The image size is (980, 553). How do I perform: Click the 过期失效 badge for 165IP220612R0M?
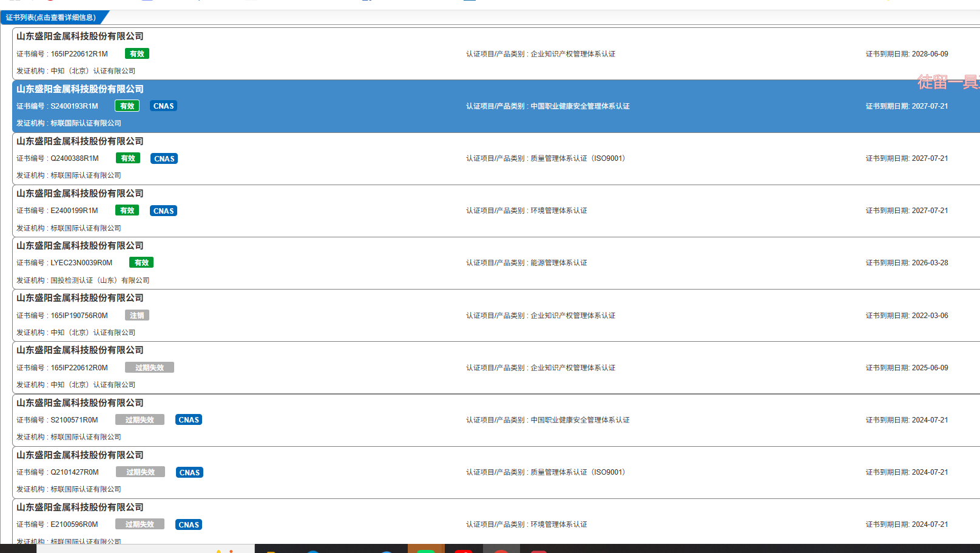point(149,368)
